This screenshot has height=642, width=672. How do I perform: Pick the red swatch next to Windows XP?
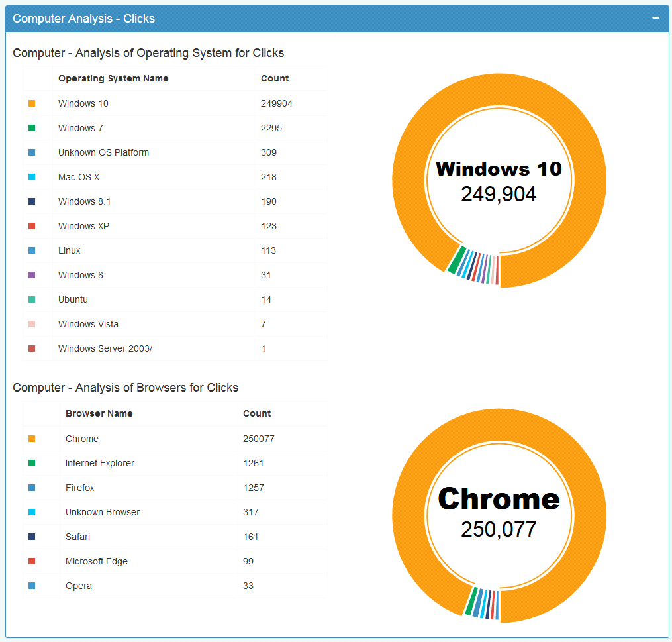(x=32, y=226)
